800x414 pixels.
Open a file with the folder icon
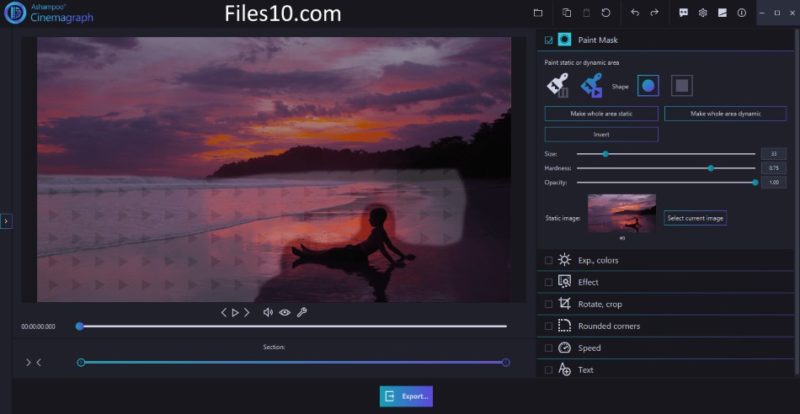point(538,13)
